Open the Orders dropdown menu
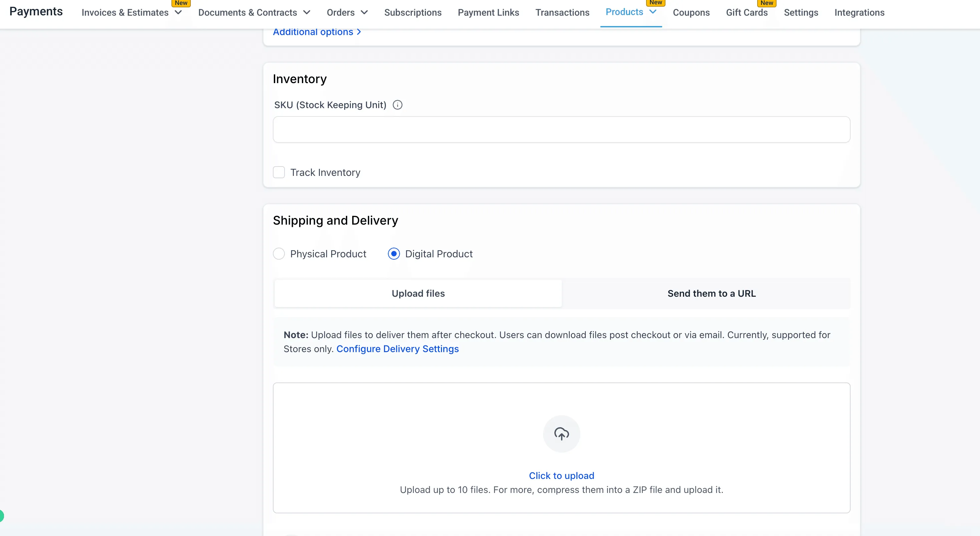 (x=347, y=13)
